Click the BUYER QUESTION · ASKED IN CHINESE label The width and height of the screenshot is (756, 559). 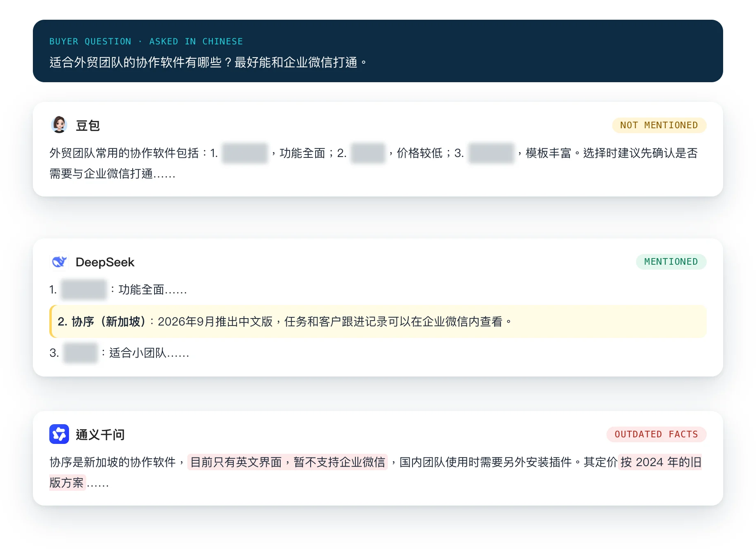point(146,42)
